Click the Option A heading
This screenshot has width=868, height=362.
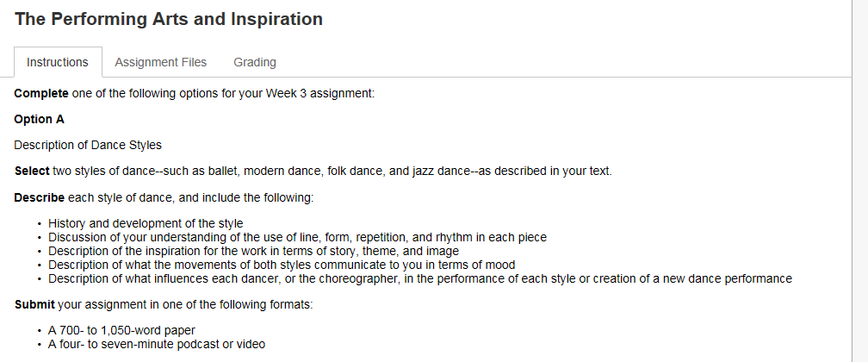39,119
